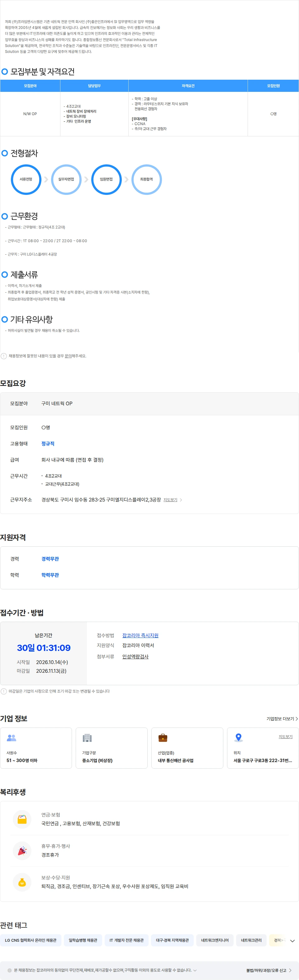The height and width of the screenshot is (980, 299).
Task: Select the IT 개발자 전문 채용관 tag
Action: pyautogui.click(x=127, y=940)
